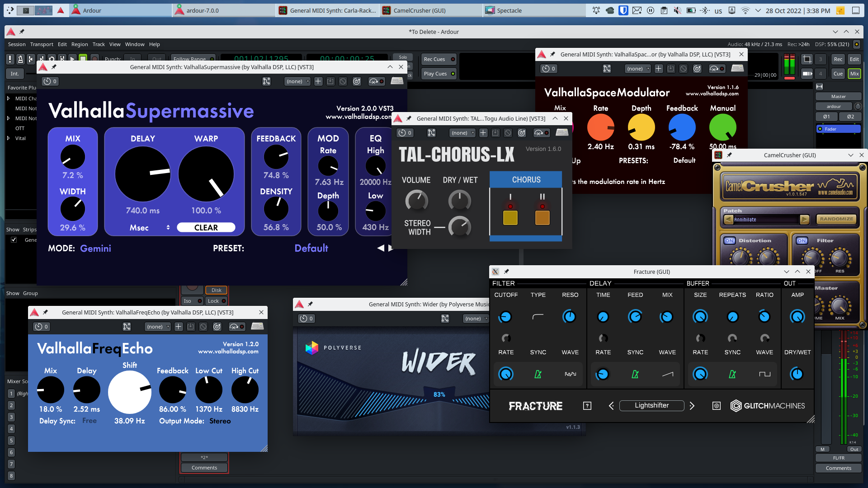Image resolution: width=868 pixels, height=488 pixels.
Task: Go to next Fracture preset arrow
Action: click(692, 406)
